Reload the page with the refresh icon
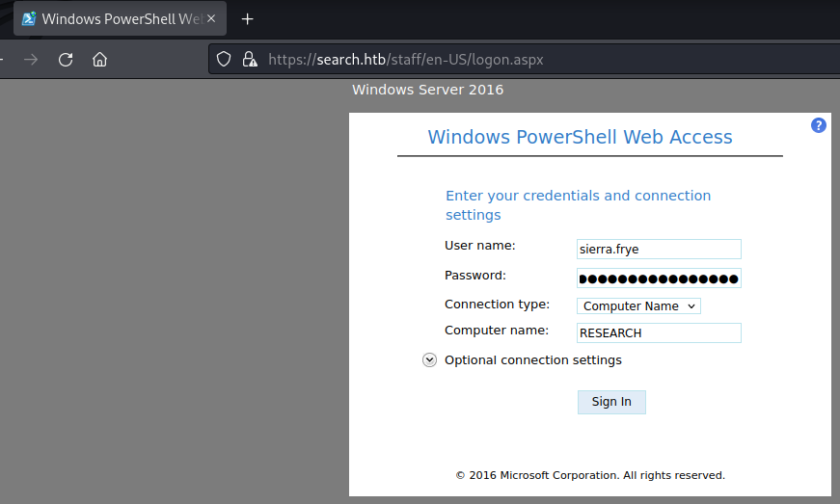The width and height of the screenshot is (840, 504). (x=66, y=60)
